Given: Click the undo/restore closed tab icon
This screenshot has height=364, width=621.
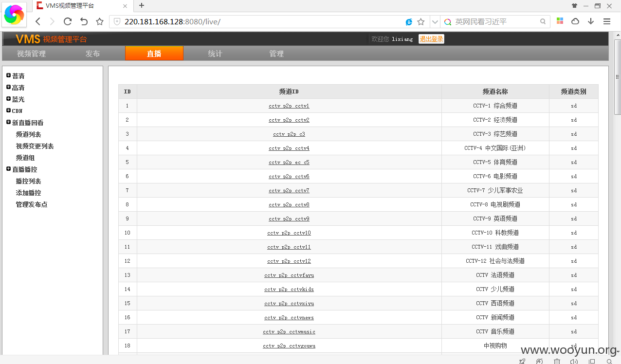Looking at the screenshot, I should [84, 21].
